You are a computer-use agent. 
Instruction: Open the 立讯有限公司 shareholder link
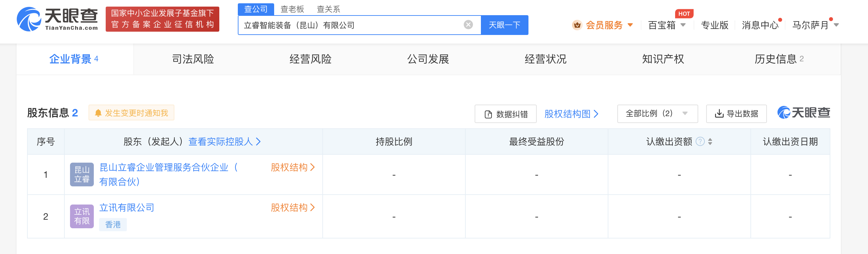point(127,207)
